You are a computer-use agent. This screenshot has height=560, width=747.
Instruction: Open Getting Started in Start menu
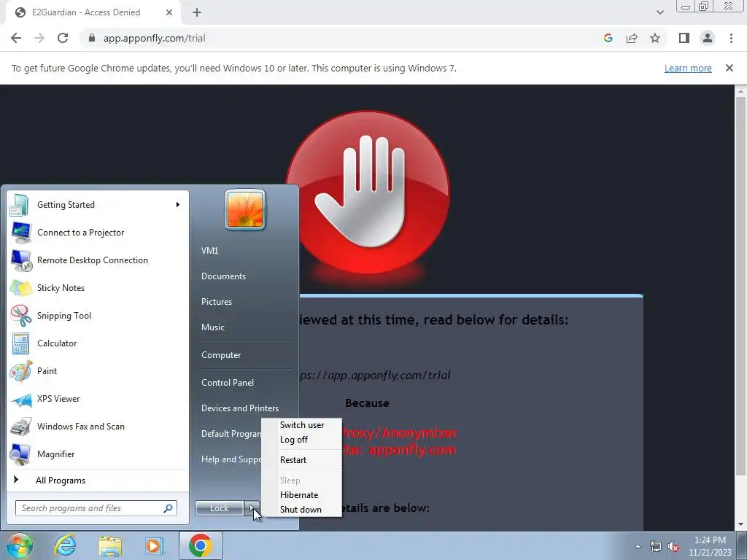click(98, 205)
